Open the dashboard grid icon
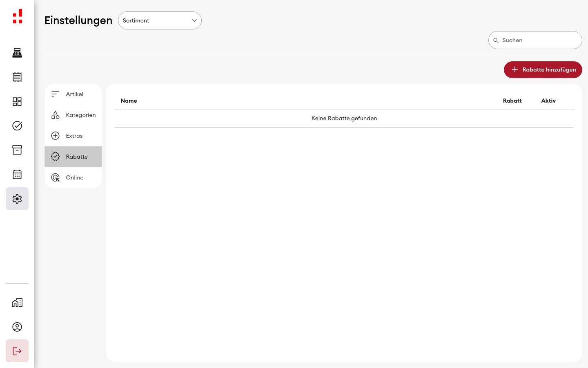 (17, 101)
